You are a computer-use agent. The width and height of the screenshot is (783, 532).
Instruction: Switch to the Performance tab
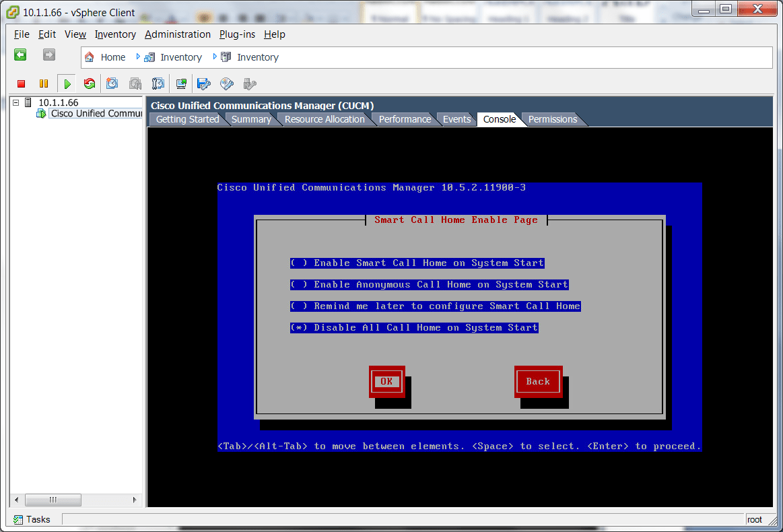tap(405, 119)
